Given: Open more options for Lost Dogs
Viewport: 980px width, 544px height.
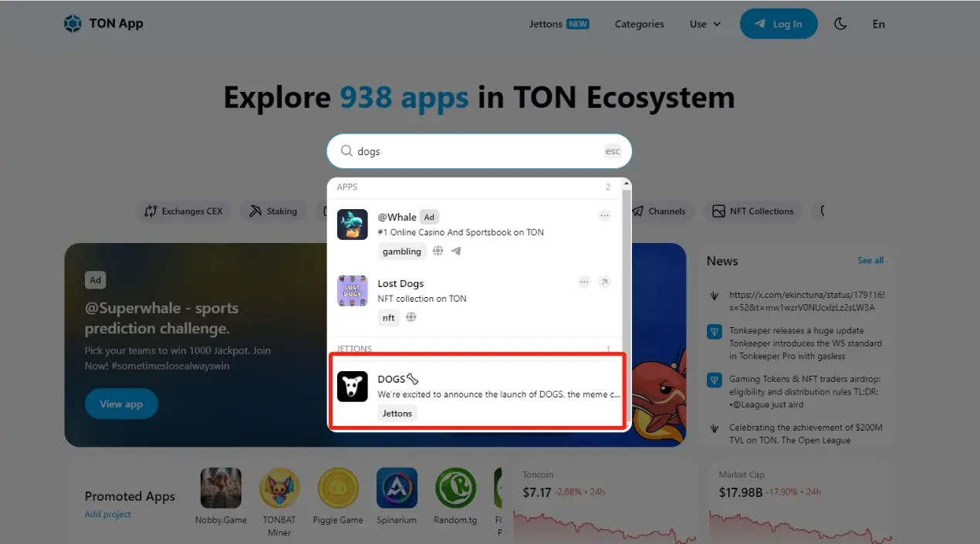Looking at the screenshot, I should point(584,282).
